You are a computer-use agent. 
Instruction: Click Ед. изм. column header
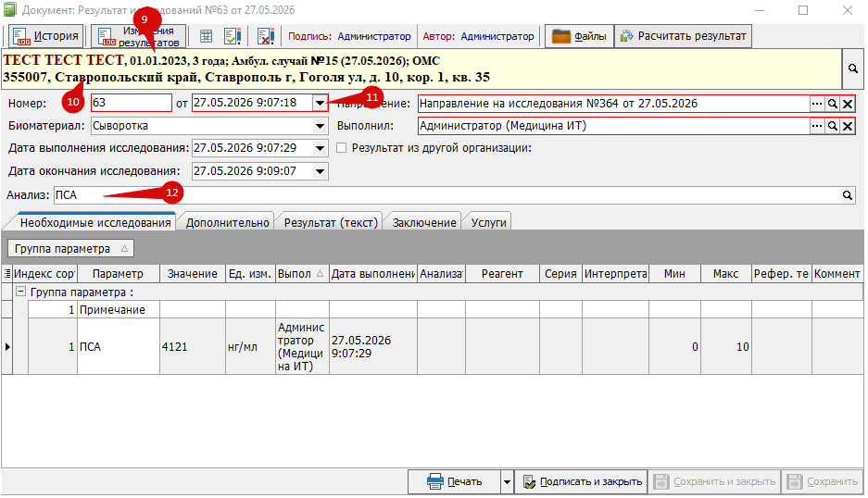(250, 274)
